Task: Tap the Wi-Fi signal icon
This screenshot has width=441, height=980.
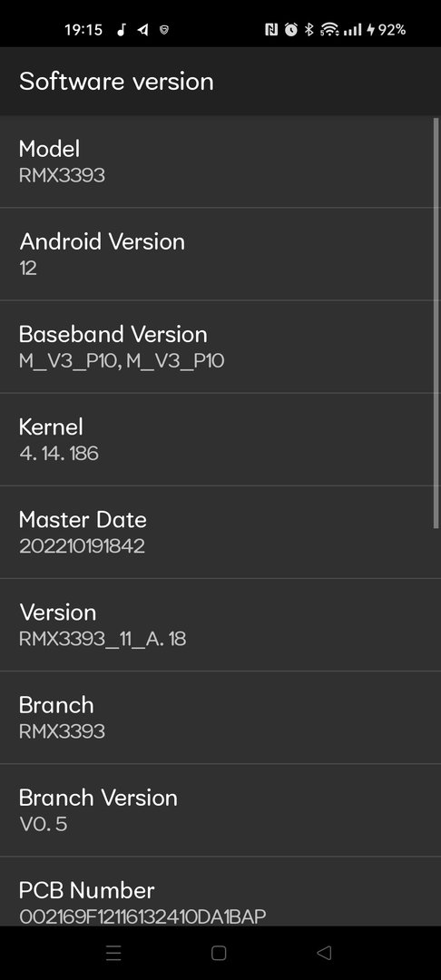Action: tap(329, 29)
